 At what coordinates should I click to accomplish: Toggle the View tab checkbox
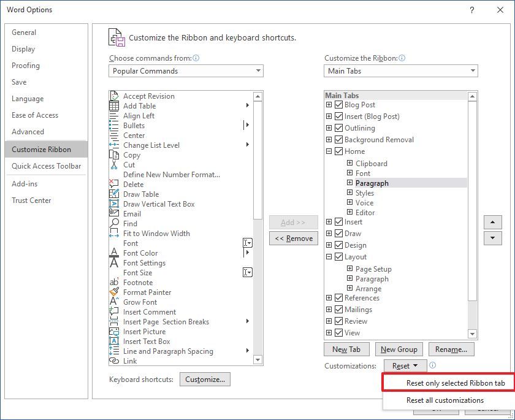tap(338, 332)
